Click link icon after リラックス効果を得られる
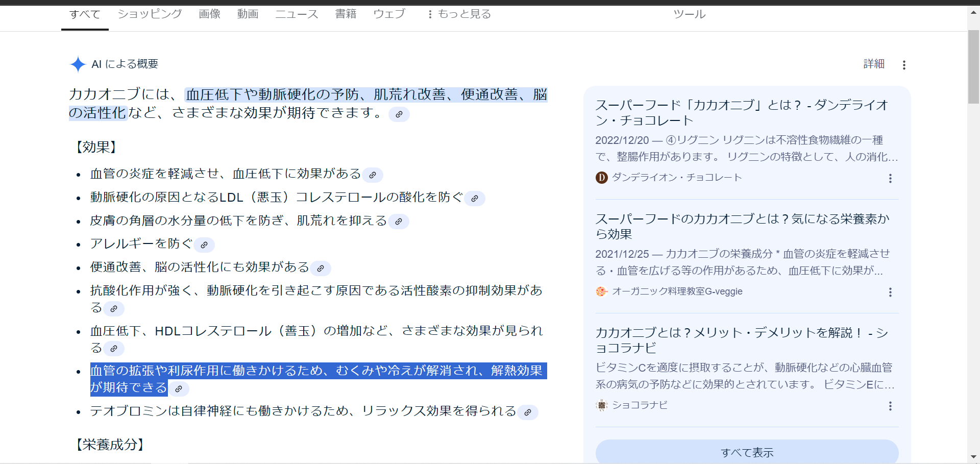Viewport: 980px width, 464px height. pyautogui.click(x=528, y=412)
